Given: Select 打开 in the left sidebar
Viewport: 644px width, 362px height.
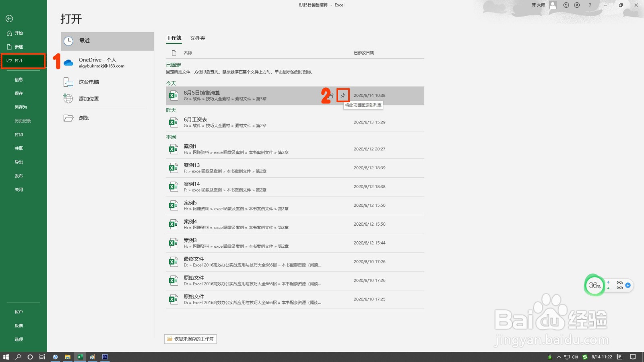Looking at the screenshot, I should click(x=23, y=61).
